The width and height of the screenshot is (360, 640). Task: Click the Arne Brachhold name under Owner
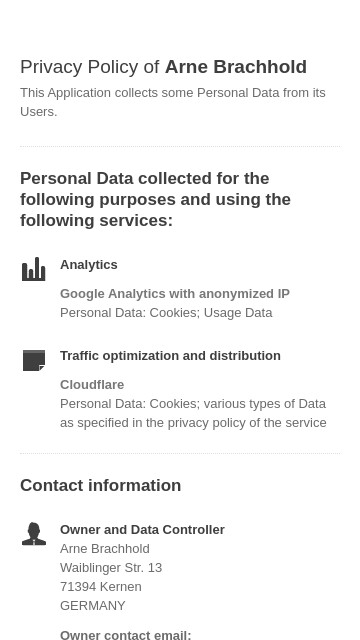(105, 549)
